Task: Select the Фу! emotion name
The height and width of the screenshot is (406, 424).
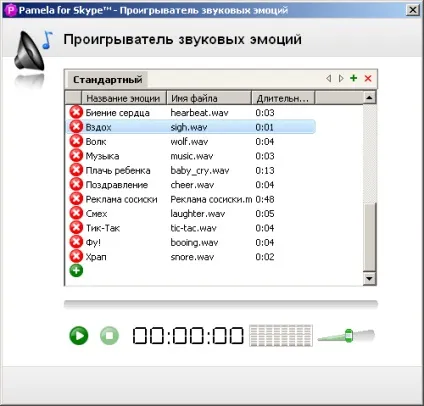Action: click(93, 243)
